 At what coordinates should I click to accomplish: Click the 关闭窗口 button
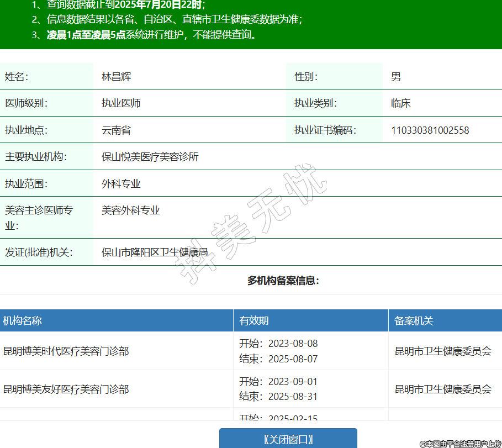click(288, 439)
